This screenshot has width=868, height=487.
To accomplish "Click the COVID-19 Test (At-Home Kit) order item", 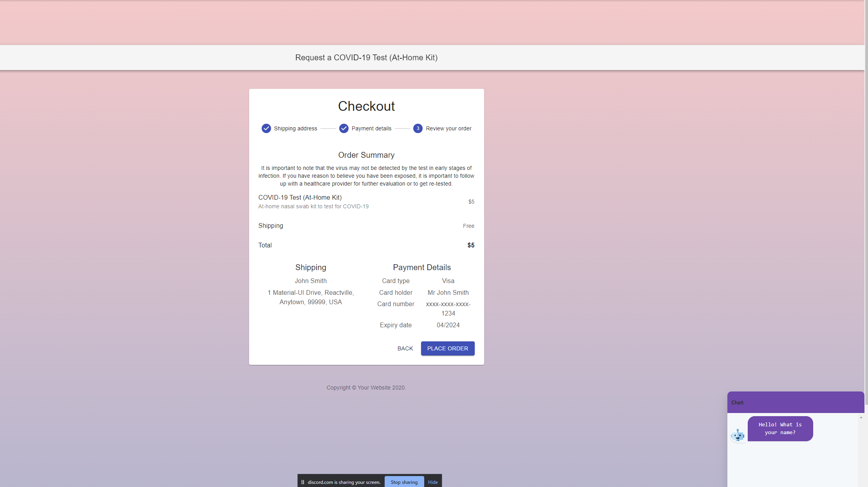I will 300,198.
